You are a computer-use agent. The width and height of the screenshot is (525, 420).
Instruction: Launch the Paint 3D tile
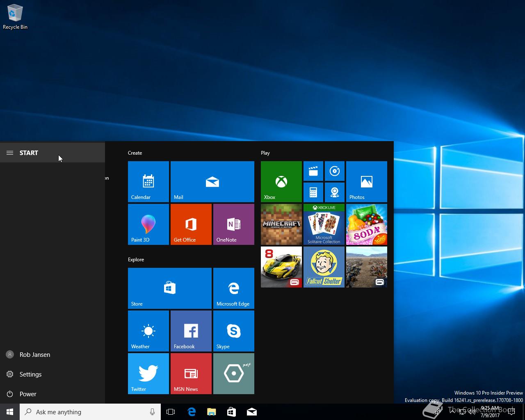pyautogui.click(x=148, y=224)
